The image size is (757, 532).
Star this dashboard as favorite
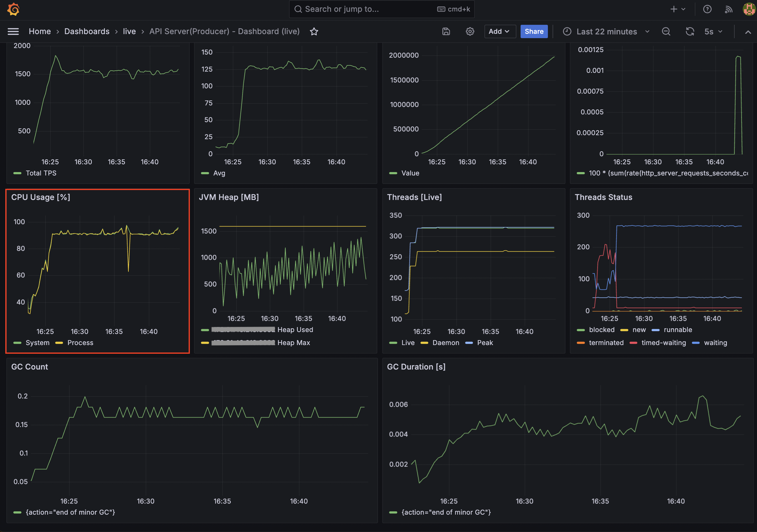[x=314, y=32]
